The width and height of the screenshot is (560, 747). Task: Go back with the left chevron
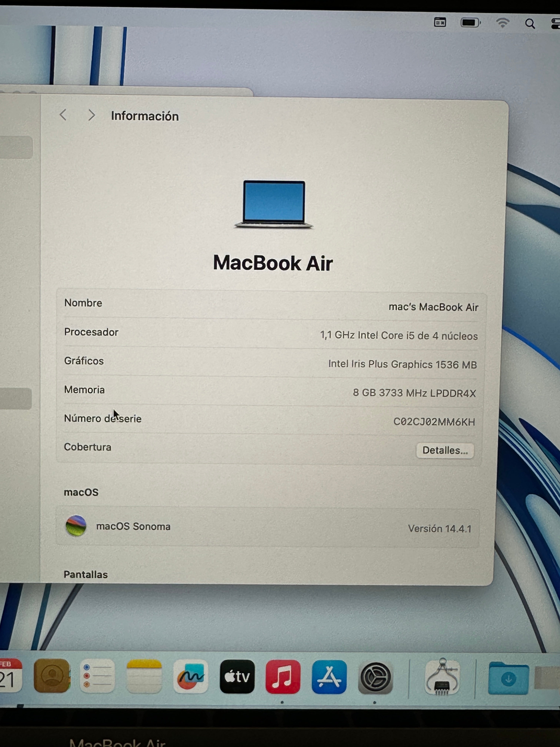pyautogui.click(x=63, y=115)
